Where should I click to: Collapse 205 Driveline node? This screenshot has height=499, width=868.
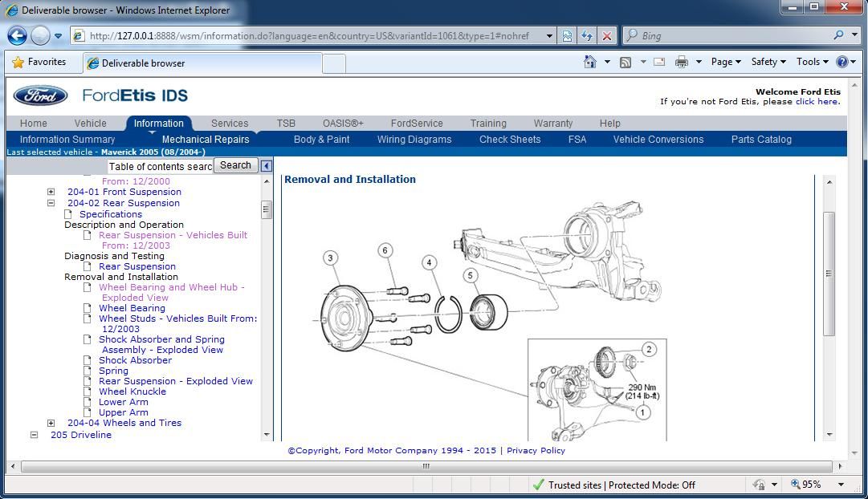tap(35, 435)
